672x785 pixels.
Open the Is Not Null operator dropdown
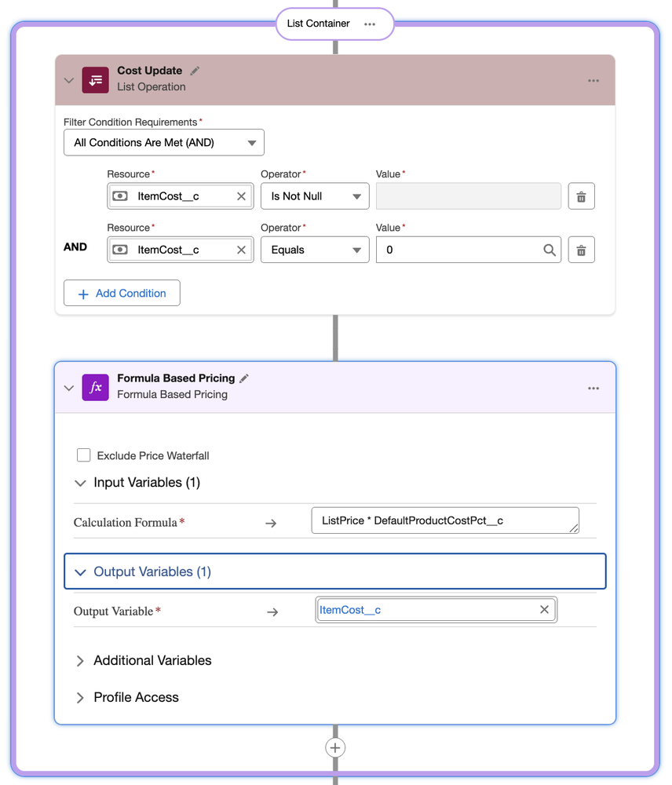(315, 196)
